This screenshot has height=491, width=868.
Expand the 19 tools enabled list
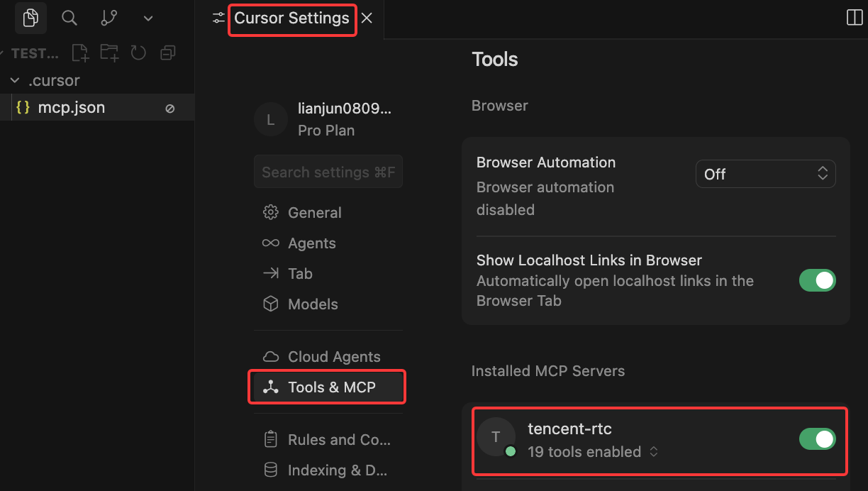592,451
